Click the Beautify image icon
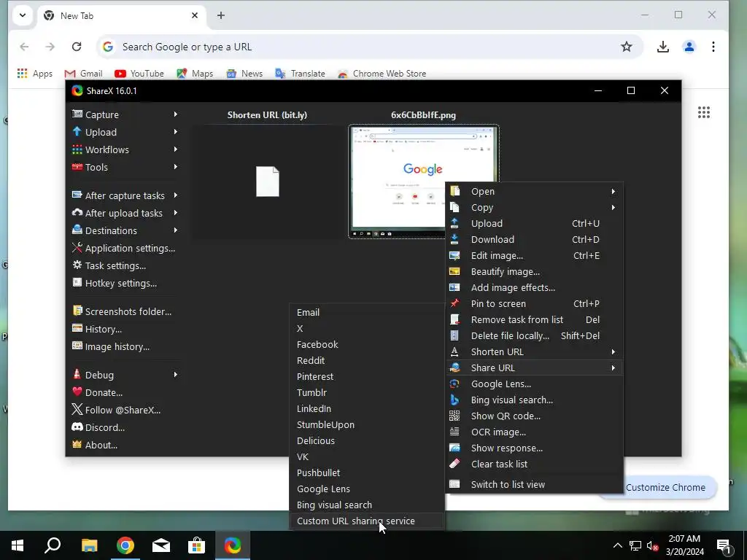The height and width of the screenshot is (560, 747). (x=454, y=272)
